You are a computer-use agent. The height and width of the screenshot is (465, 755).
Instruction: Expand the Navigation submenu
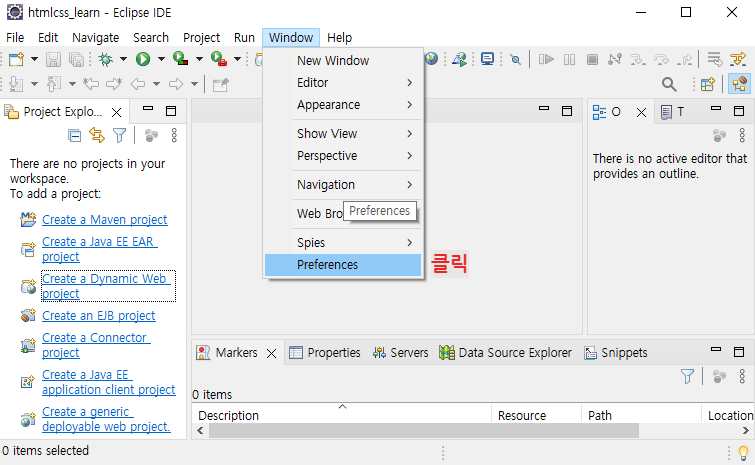[343, 185]
